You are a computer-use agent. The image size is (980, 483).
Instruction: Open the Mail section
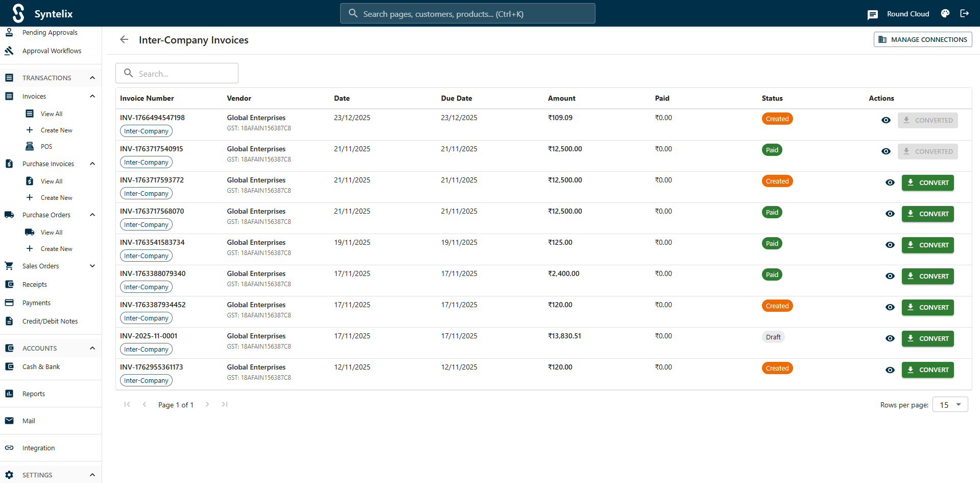pyautogui.click(x=28, y=421)
